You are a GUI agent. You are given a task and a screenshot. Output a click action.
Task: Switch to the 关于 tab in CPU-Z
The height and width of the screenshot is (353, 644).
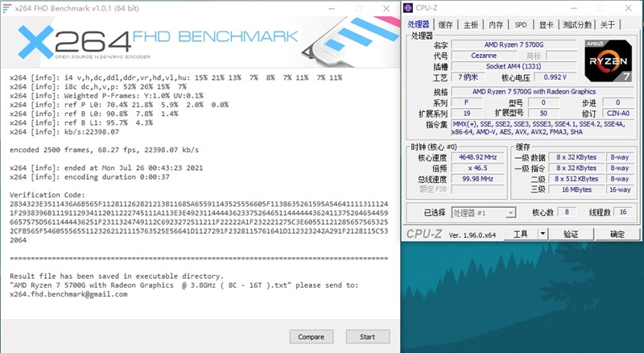click(608, 25)
